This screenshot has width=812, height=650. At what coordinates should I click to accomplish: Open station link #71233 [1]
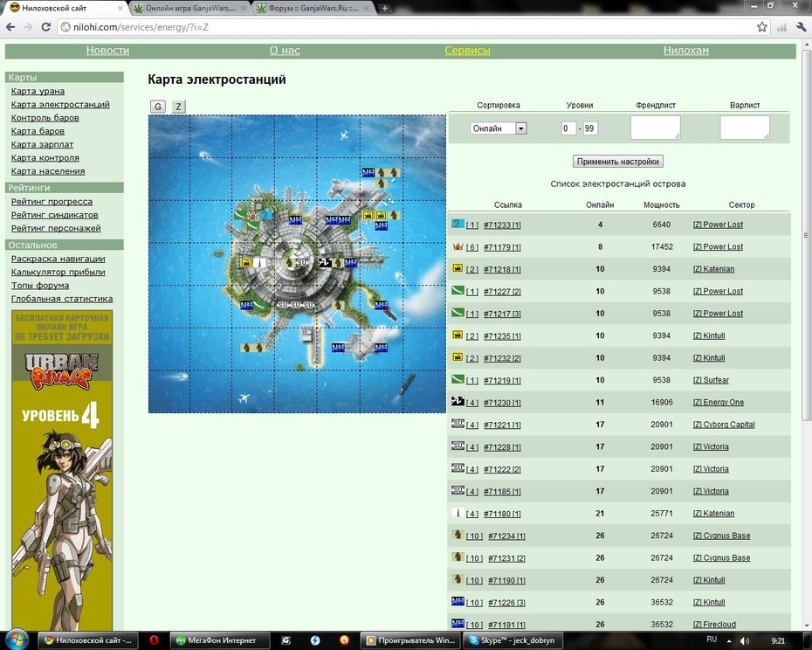[x=502, y=225]
